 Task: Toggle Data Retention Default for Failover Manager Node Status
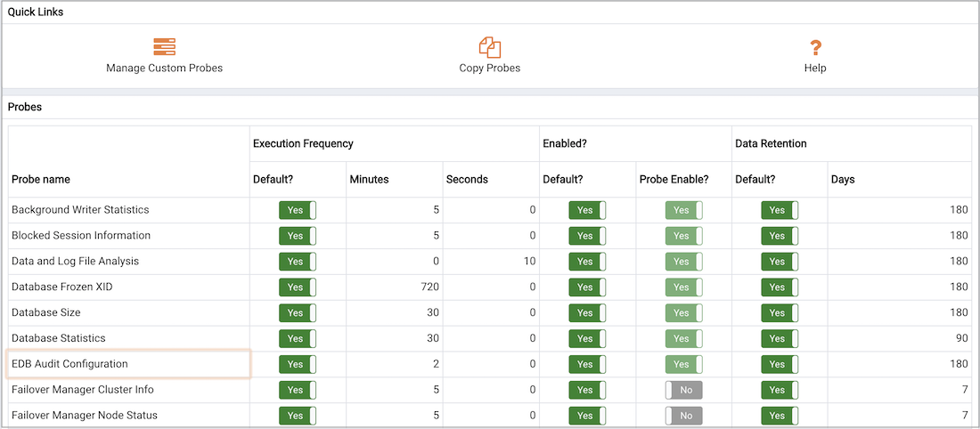pyautogui.click(x=780, y=416)
